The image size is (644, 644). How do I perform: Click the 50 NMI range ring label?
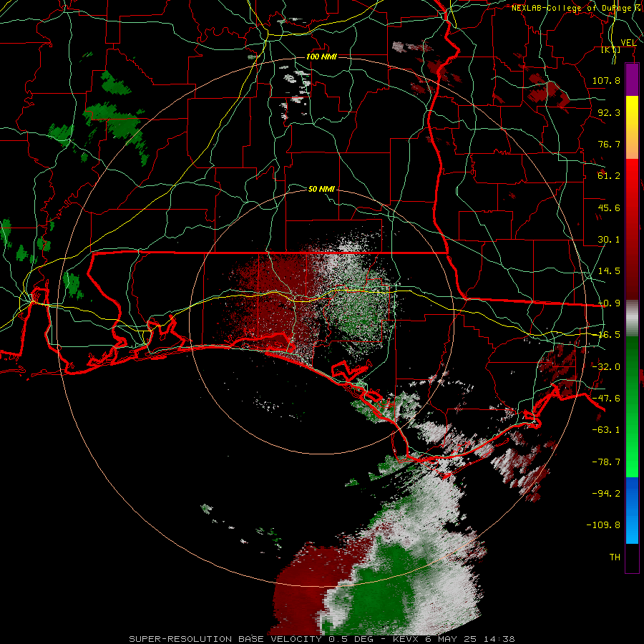321,189
